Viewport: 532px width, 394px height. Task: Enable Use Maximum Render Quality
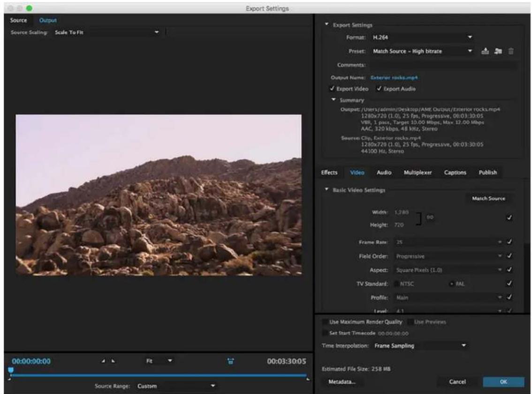coord(325,322)
